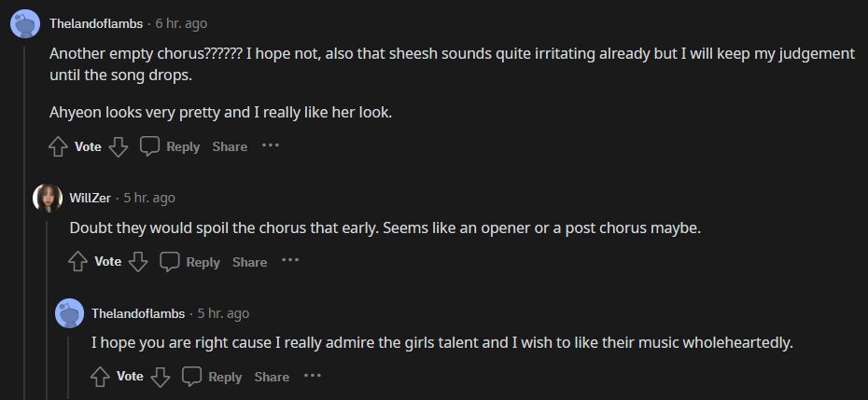Share WillZer's comment
This screenshot has width=868, height=400.
coord(249,262)
